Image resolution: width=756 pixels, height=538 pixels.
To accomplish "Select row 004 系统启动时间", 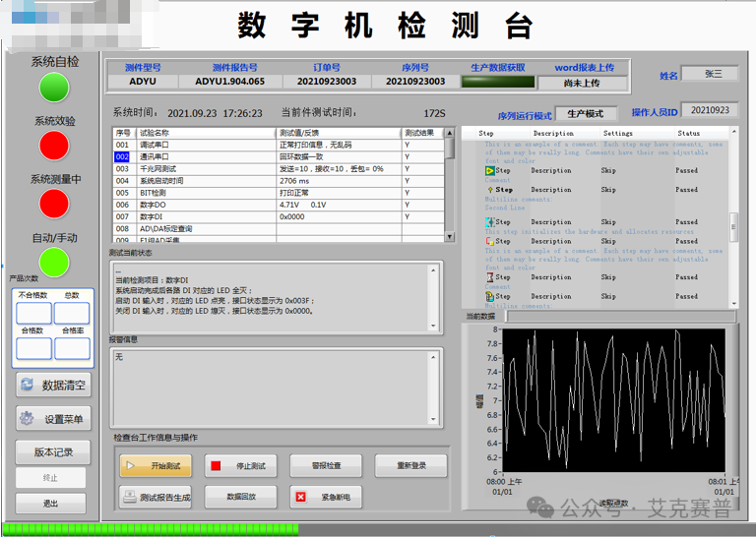I will [x=279, y=181].
